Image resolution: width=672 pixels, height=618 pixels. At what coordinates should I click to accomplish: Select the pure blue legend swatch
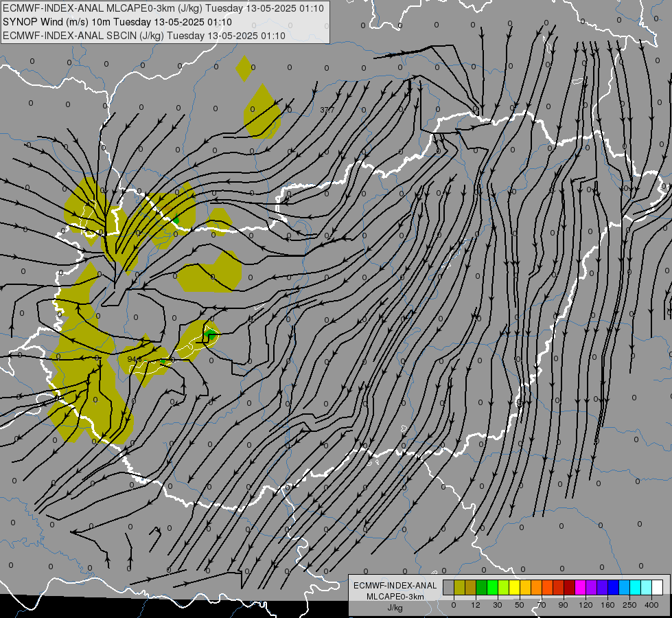coord(614,588)
